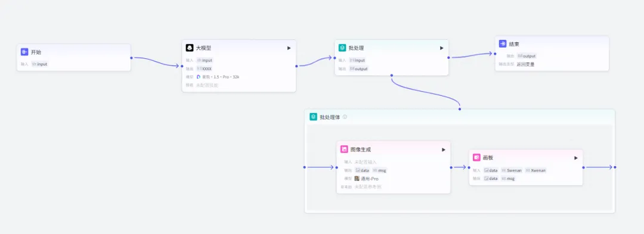This screenshot has width=644, height=234.
Task: Click the data input tag in 画板
Action: [491, 170]
